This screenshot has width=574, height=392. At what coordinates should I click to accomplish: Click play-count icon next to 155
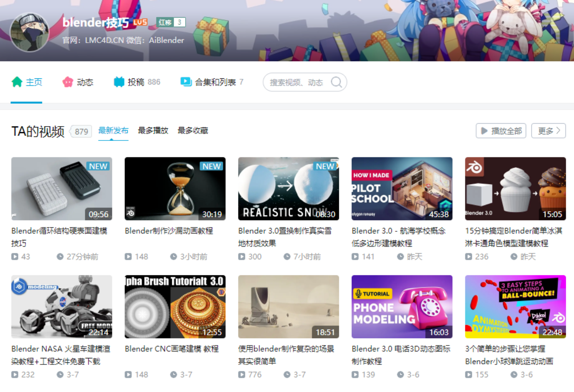469,375
